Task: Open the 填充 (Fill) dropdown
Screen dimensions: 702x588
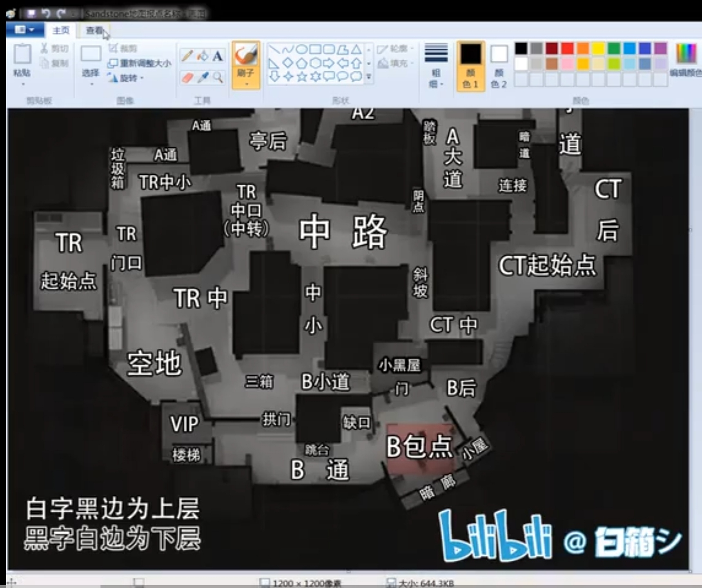Action: point(395,63)
